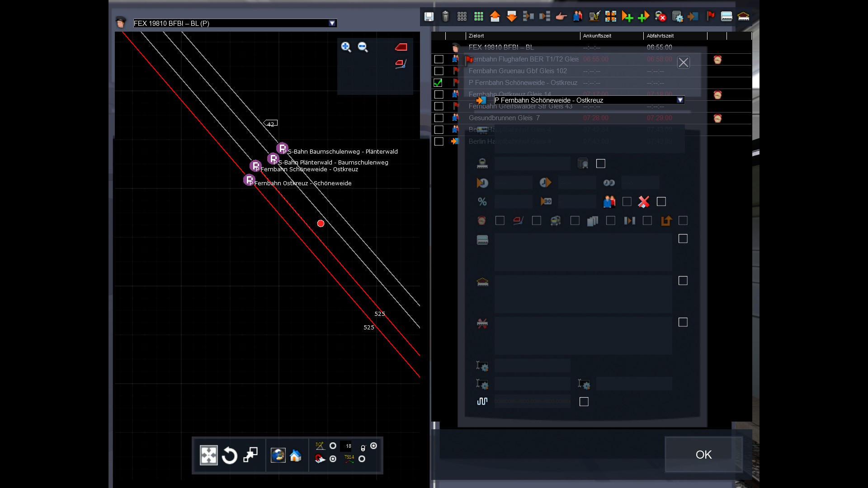The height and width of the screenshot is (488, 868).
Task: Click the save floppy disk icon
Action: click(x=429, y=17)
